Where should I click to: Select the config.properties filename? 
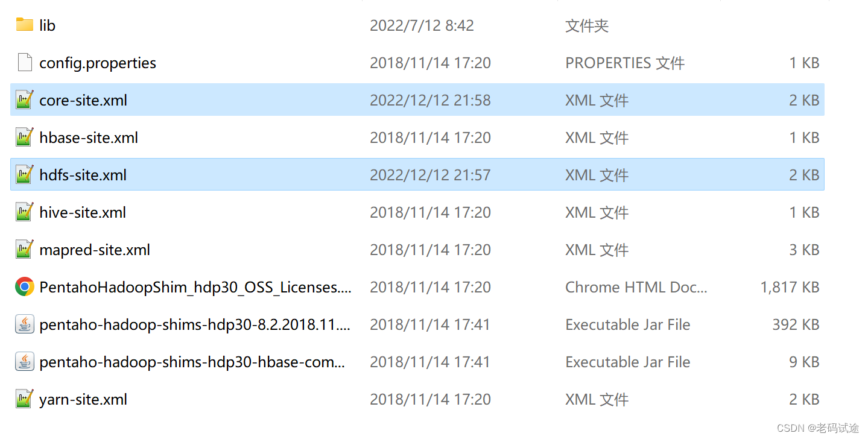point(97,62)
